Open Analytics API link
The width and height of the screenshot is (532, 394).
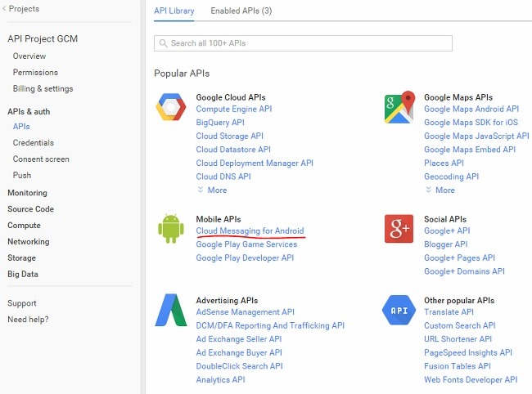tap(220, 380)
